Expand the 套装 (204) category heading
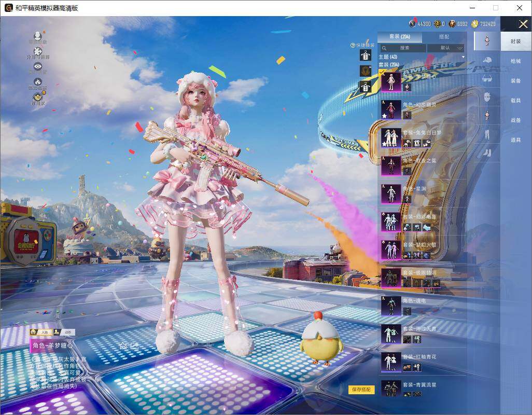 [389, 64]
